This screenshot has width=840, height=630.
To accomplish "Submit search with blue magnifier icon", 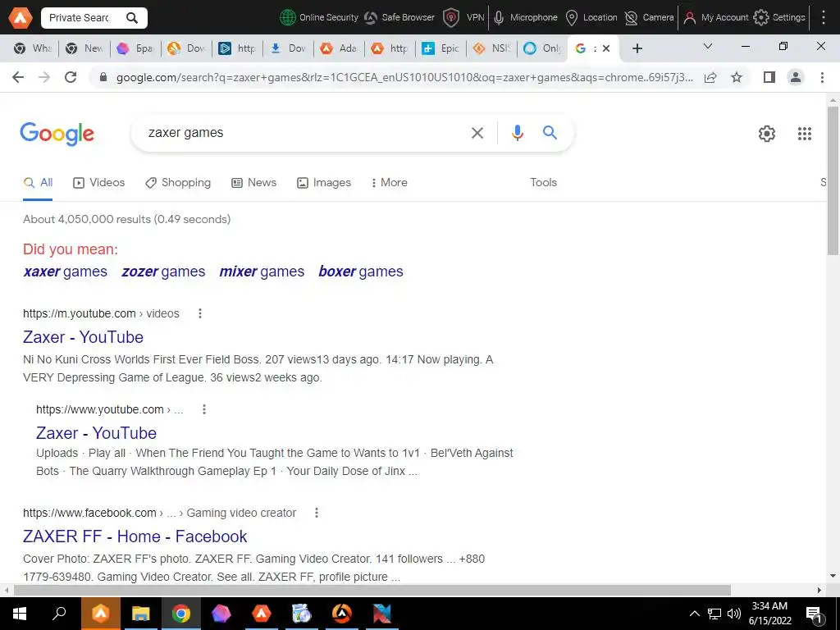I will (x=550, y=132).
